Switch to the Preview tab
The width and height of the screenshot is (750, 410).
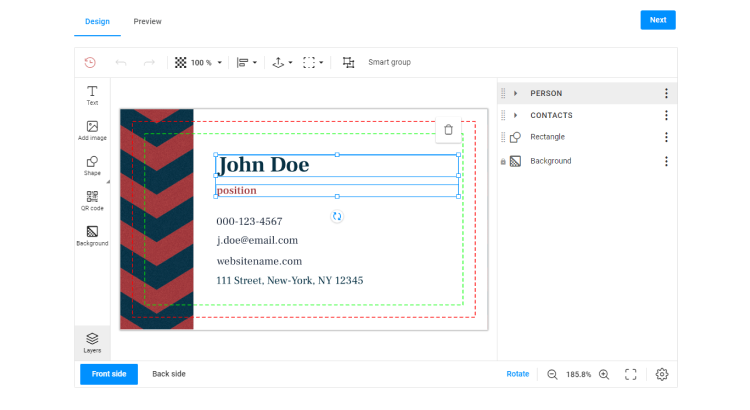[147, 22]
